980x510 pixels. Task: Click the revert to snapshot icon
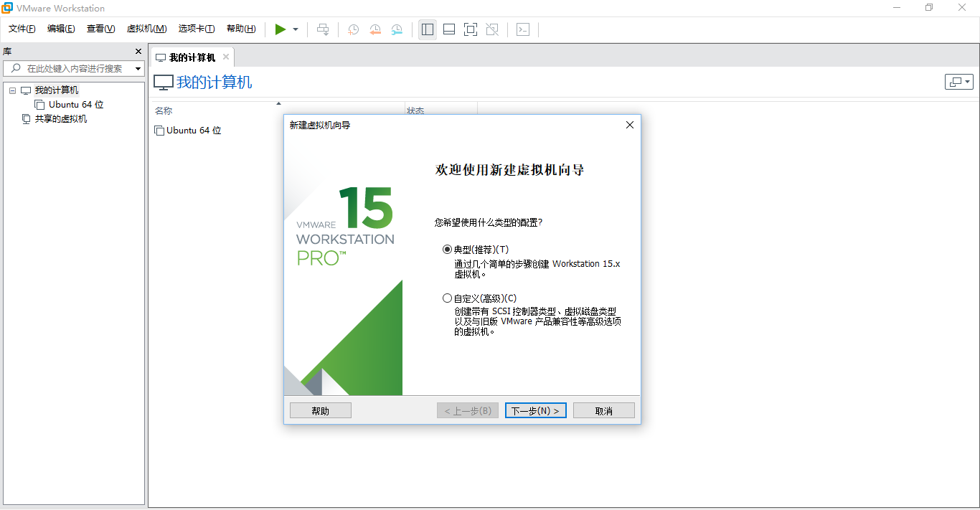375,29
